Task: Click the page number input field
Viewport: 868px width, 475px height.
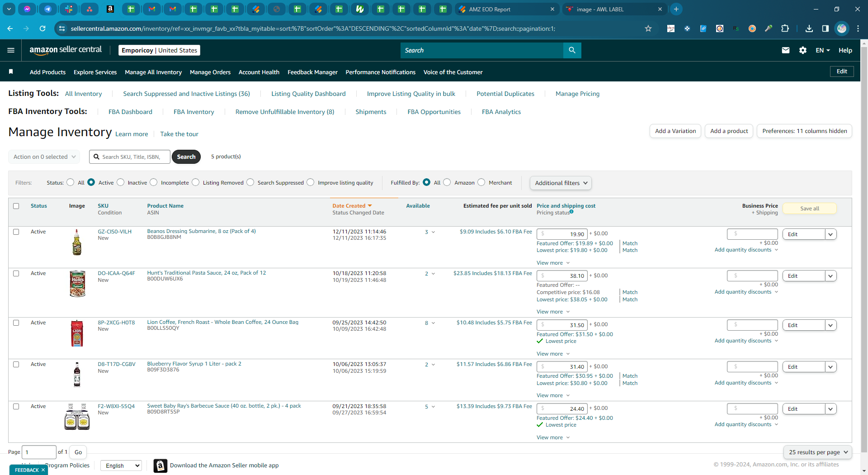Action: (39, 452)
